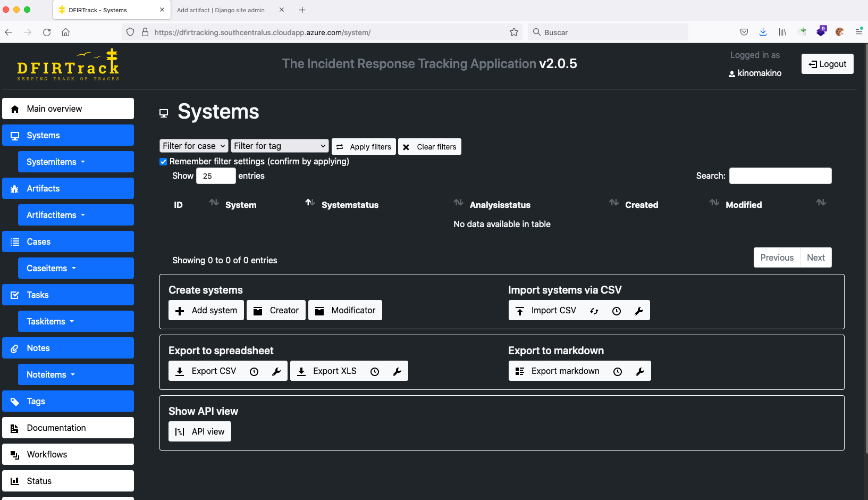Viewport: 868px width, 500px height.
Task: Sort table by the System column
Action: point(241,205)
